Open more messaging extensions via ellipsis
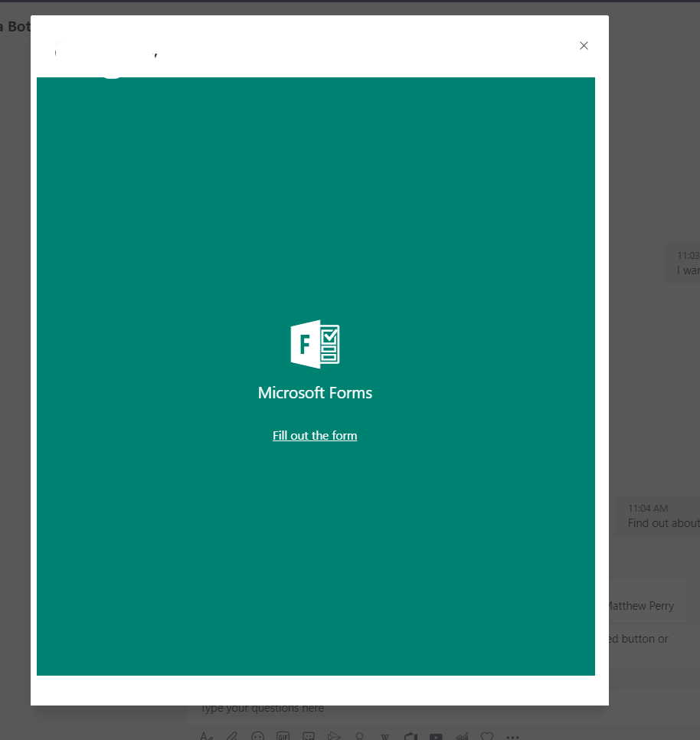The height and width of the screenshot is (740, 700). click(x=512, y=735)
